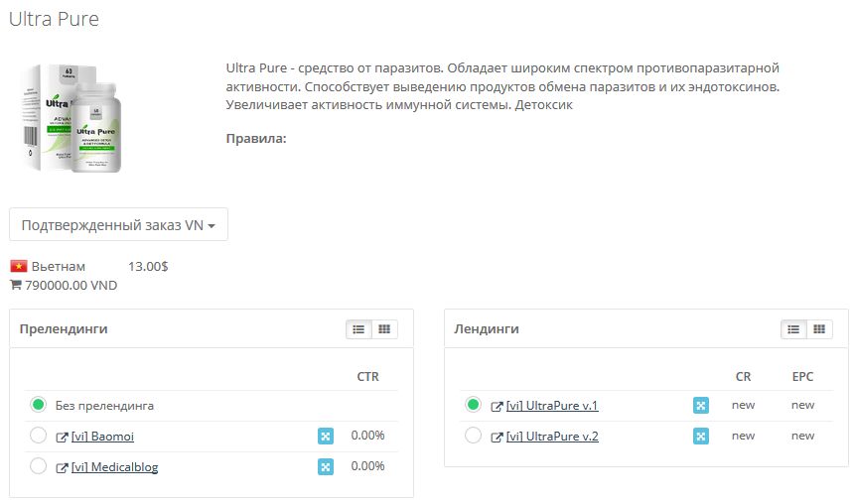Screen dimensions: 853x504
Task: Open the [vi] Baomoi link
Action: point(102,437)
